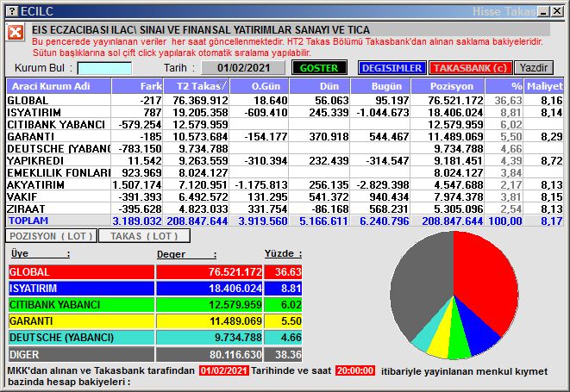The height and width of the screenshot is (392, 570).
Task: Click company name EIS ECZACIBASI ILAC heading
Action: [201, 30]
